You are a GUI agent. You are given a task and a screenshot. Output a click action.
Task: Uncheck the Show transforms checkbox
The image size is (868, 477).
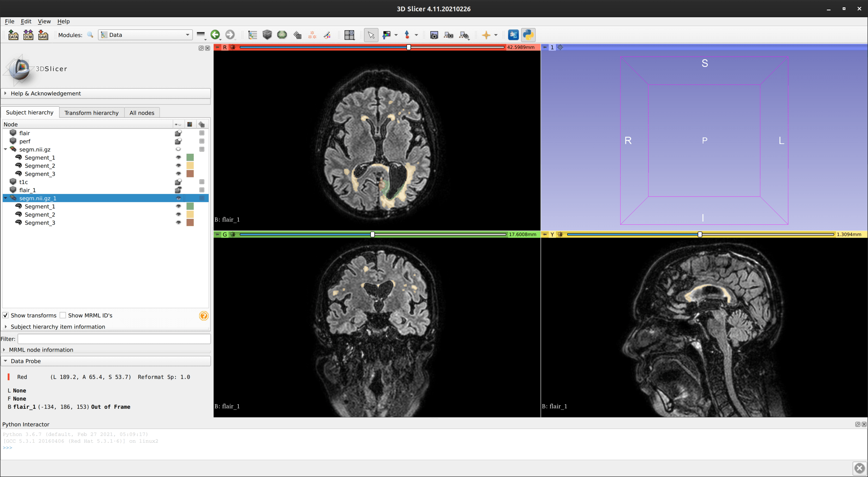[x=6, y=315]
